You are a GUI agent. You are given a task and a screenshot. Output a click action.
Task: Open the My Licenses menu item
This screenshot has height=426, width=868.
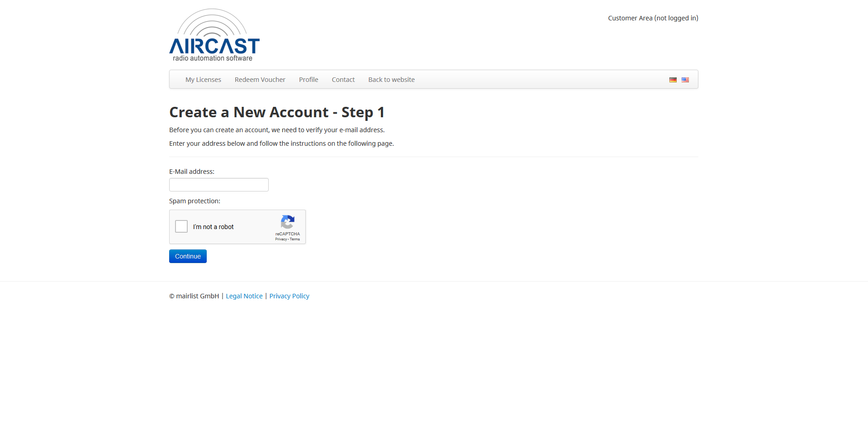[x=203, y=80]
